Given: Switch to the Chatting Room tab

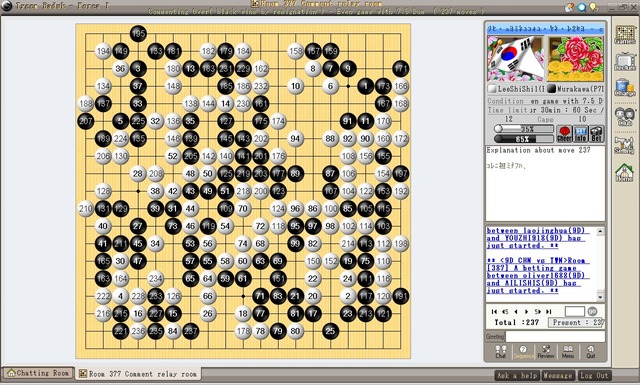Looking at the screenshot, I should tap(38, 373).
